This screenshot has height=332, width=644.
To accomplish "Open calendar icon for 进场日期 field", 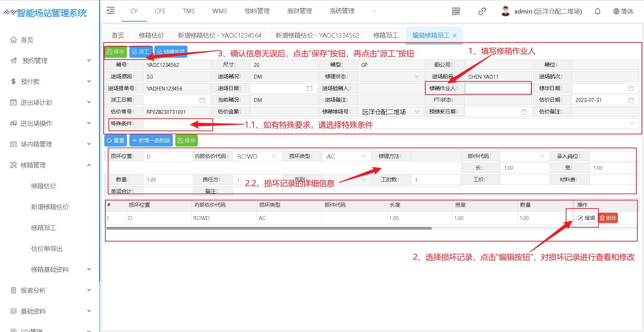I will pyautogui.click(x=309, y=88).
